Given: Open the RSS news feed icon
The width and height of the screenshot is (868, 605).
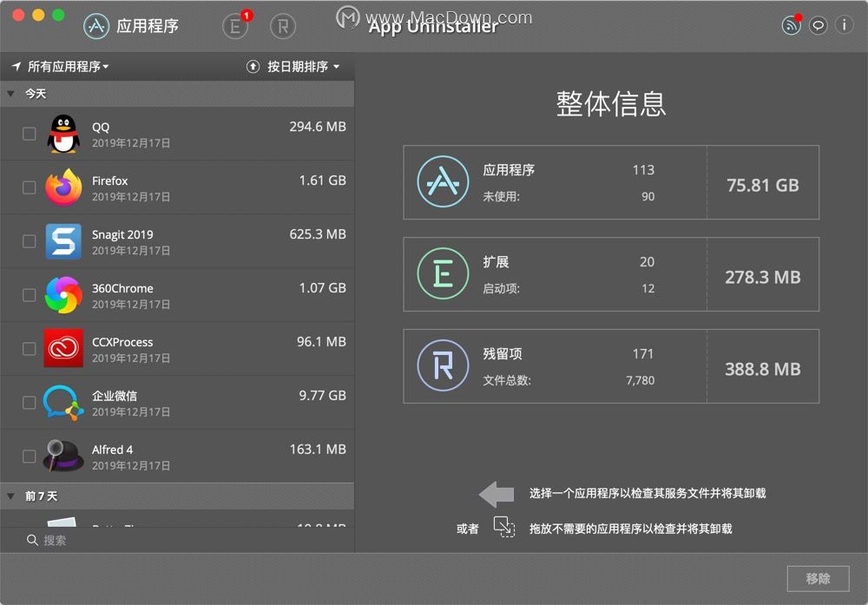Looking at the screenshot, I should [791, 25].
